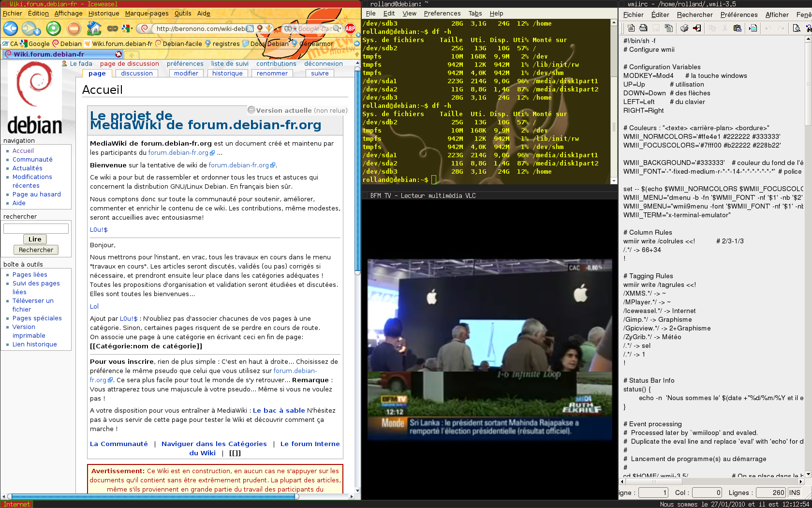Image resolution: width=812 pixels, height=508 pixels.
Task: Click the Le bac à sable link
Action: (279, 410)
